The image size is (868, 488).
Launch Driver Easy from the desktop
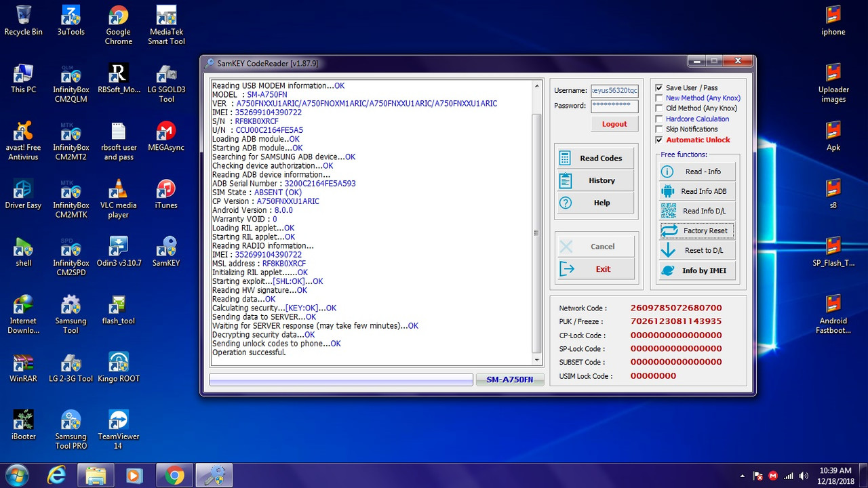tap(23, 193)
